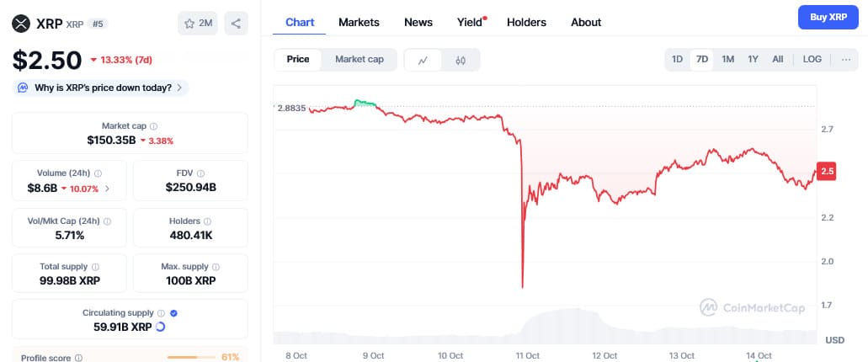This screenshot has height=362, width=868.
Task: Select the 1D time range
Action: tap(677, 60)
